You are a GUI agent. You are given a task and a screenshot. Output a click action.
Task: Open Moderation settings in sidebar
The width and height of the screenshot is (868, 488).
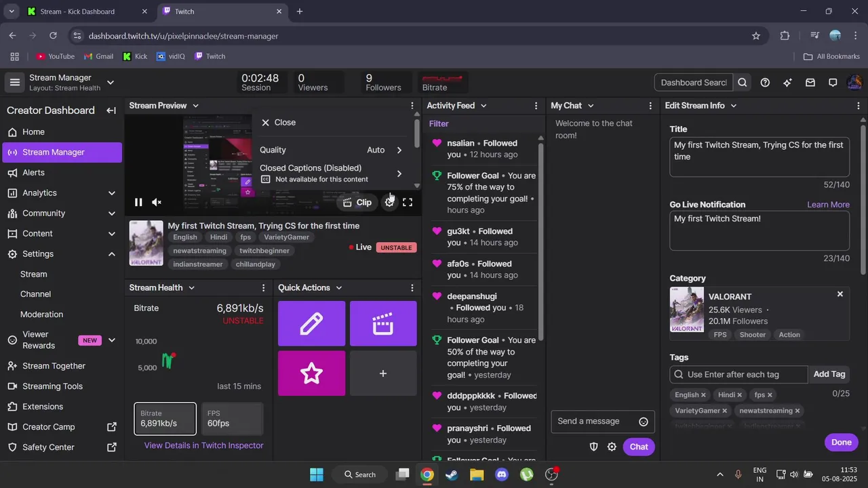tap(41, 314)
